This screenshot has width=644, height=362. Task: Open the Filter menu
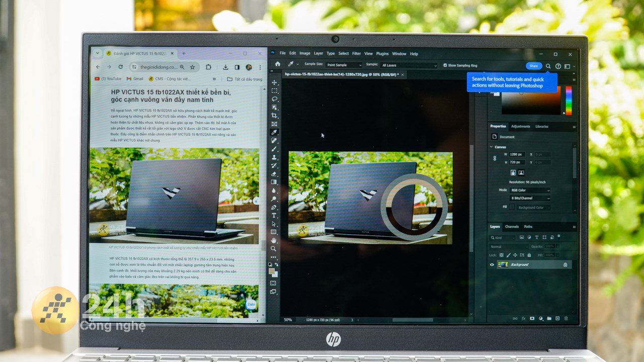(356, 53)
